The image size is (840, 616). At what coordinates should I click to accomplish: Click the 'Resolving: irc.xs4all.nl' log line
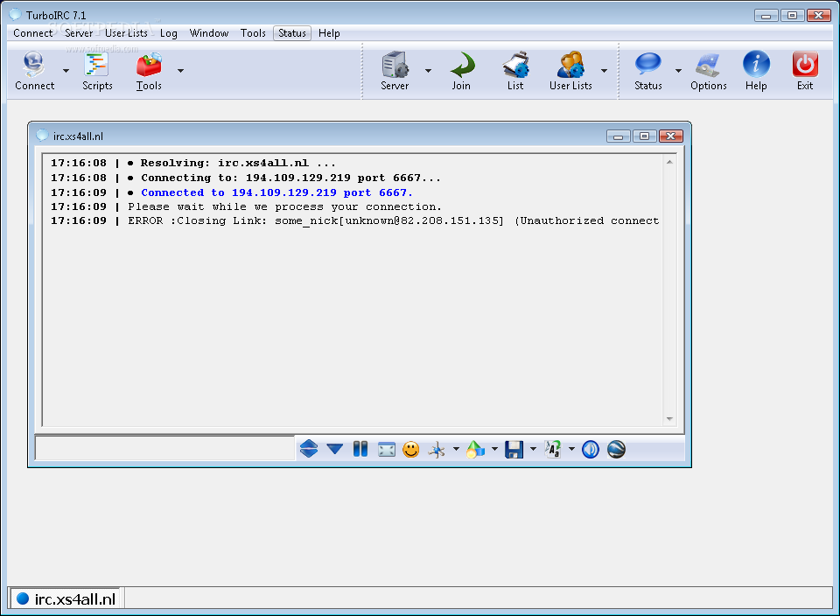238,163
